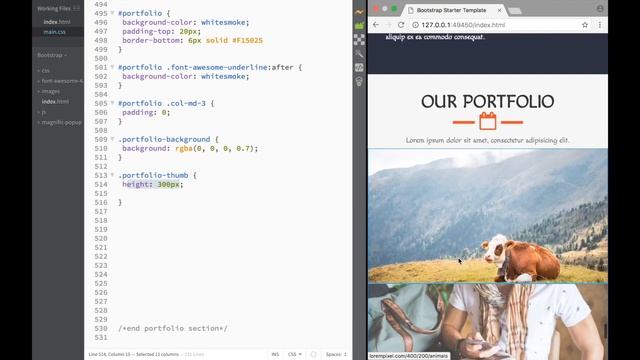
Task: Reload the page in Chrome
Action: [401, 25]
